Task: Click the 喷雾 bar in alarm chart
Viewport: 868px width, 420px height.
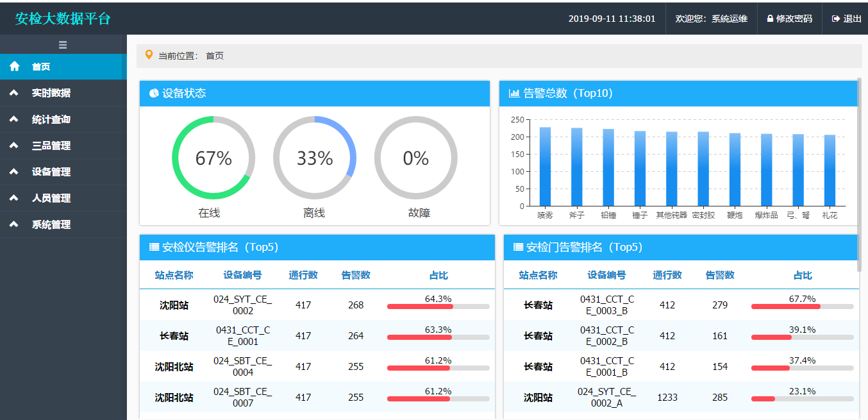Action: 545,167
